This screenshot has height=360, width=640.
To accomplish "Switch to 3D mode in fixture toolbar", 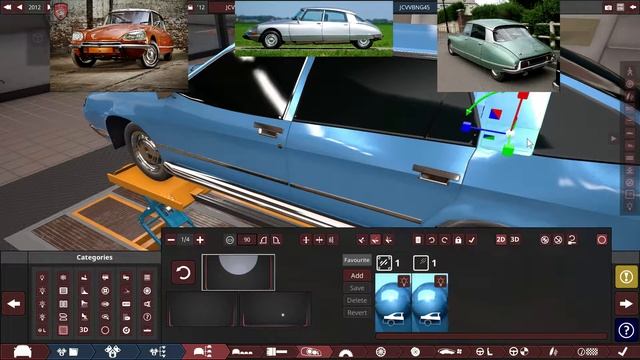I will 515,240.
